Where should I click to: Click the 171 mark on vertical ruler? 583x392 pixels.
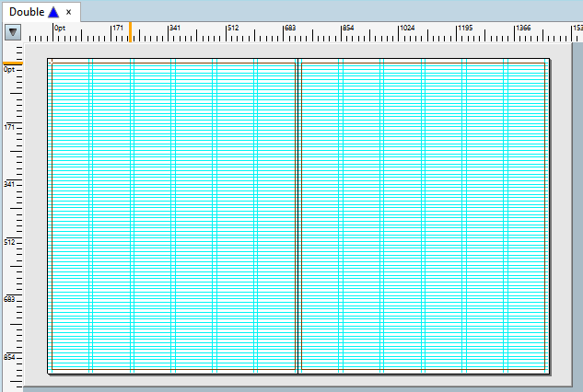pyautogui.click(x=9, y=127)
